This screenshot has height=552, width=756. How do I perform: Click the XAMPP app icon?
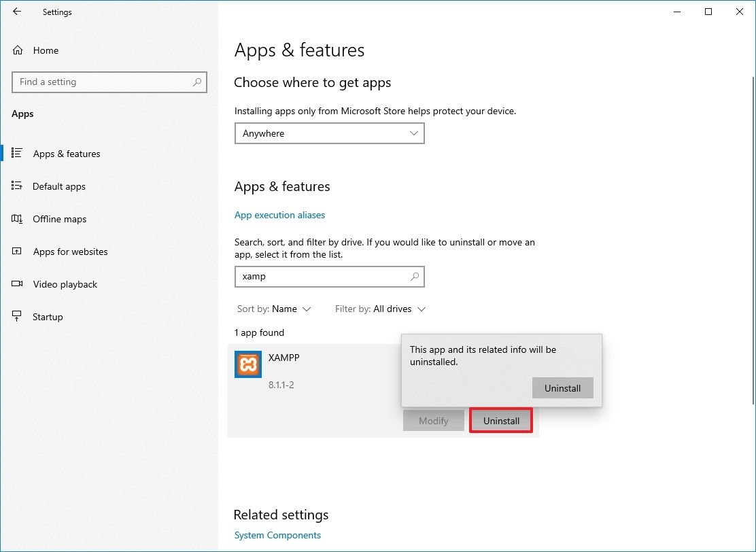(x=247, y=364)
